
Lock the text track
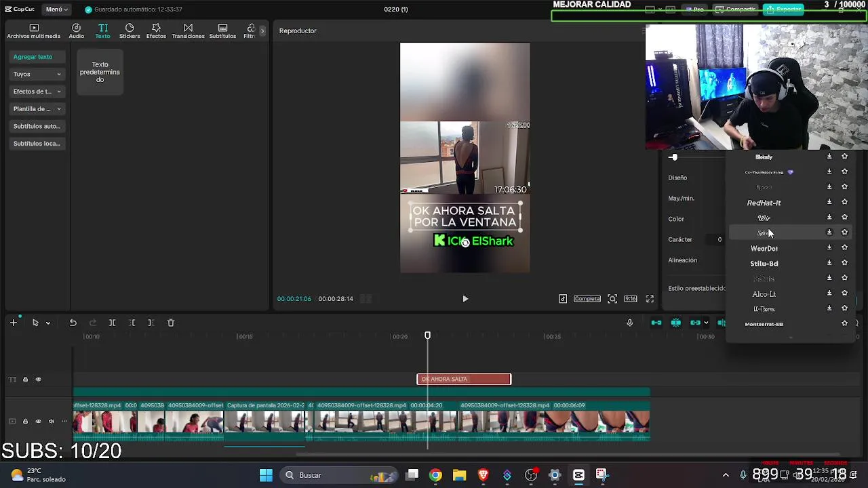pyautogui.click(x=25, y=380)
